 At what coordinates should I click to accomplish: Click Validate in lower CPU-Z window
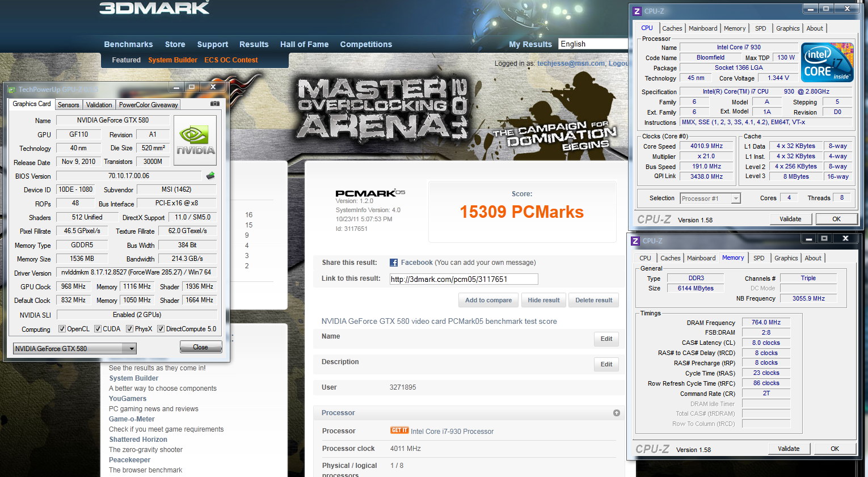tap(789, 449)
